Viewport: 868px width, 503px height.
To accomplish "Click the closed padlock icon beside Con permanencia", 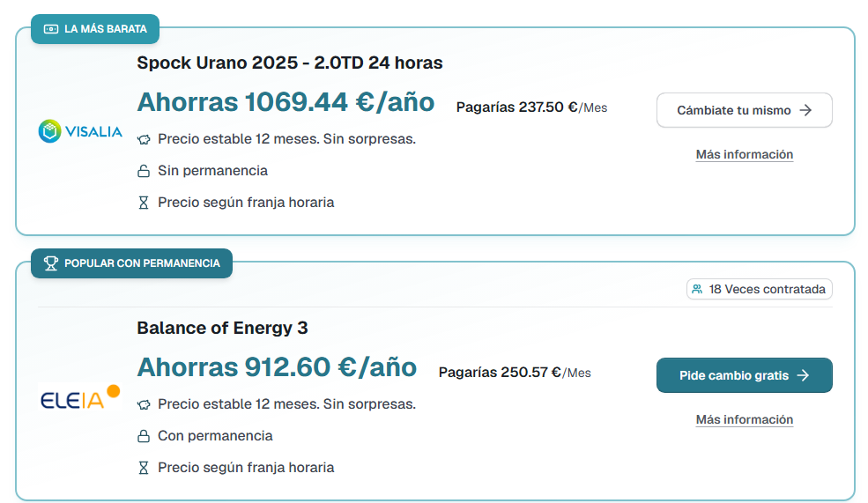I will click(x=144, y=436).
